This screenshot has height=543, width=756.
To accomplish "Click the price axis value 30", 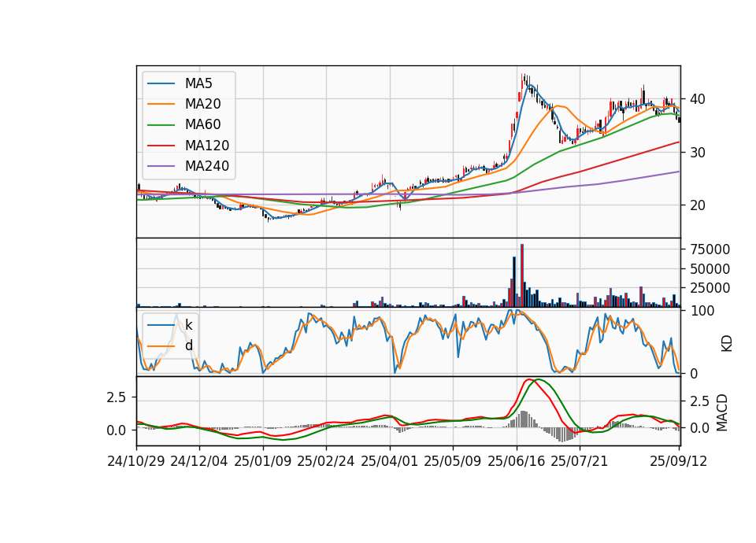I will [697, 153].
